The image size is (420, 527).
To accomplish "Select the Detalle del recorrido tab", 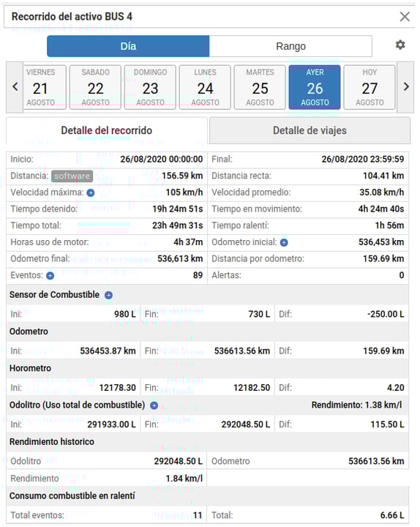I will click(x=107, y=130).
